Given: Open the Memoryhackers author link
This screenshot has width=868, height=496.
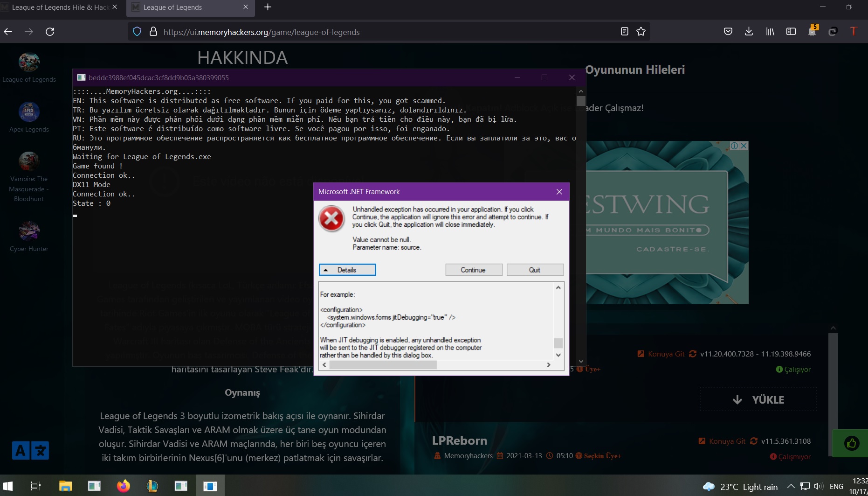Looking at the screenshot, I should [468, 455].
